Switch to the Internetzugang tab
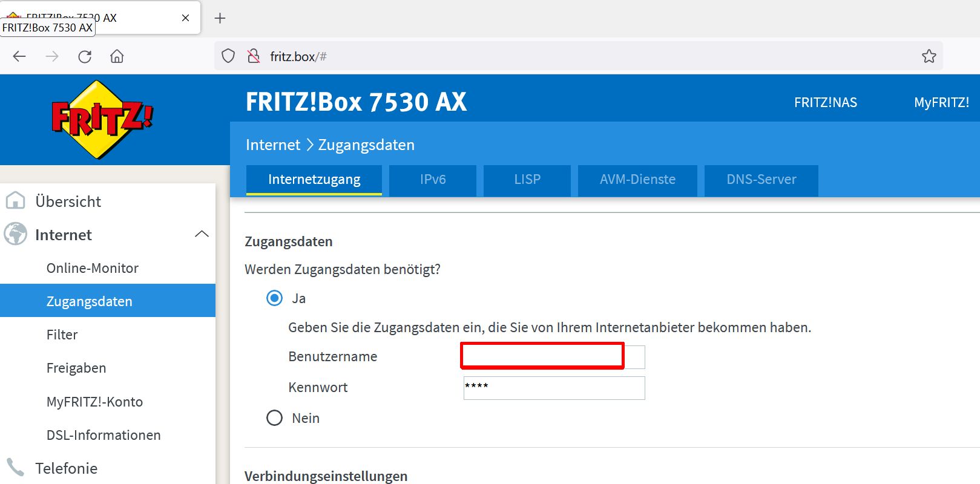The image size is (980, 484). [x=314, y=180]
